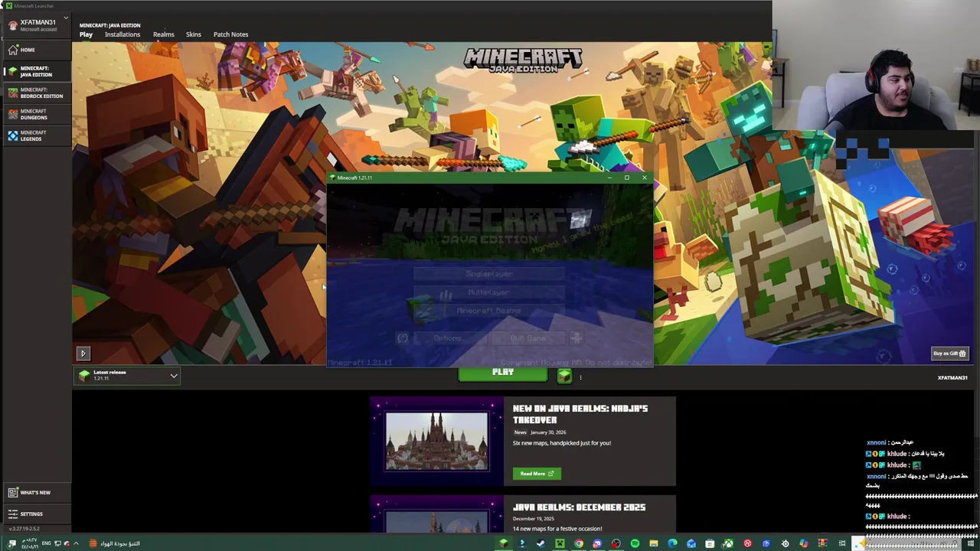The height and width of the screenshot is (551, 980).
Task: Switch to the Play tab
Action: click(x=86, y=34)
